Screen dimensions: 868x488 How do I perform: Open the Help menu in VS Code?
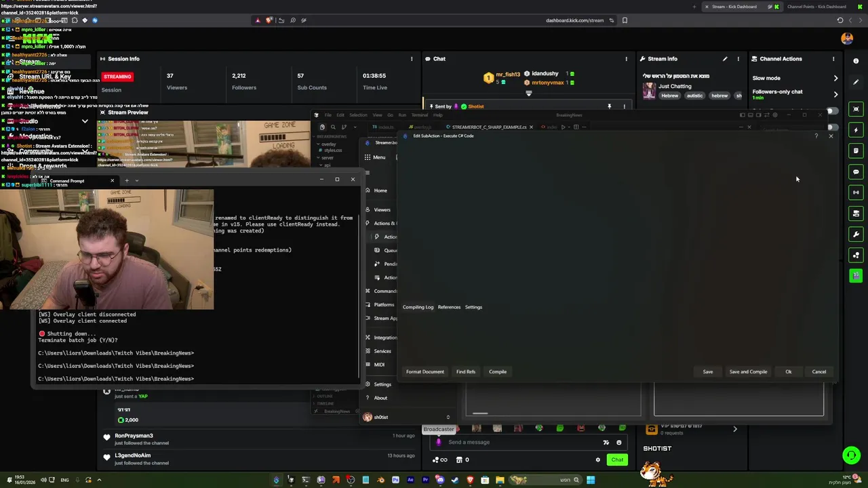(x=437, y=115)
